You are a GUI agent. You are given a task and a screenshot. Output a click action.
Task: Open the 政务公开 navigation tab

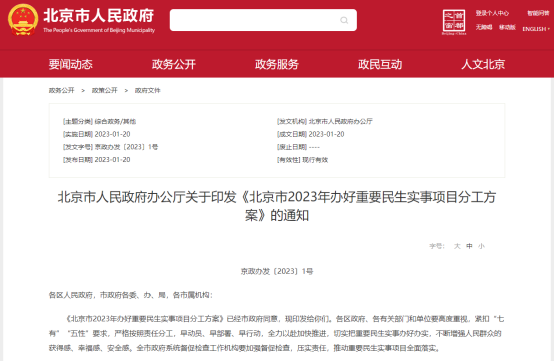[x=174, y=64]
